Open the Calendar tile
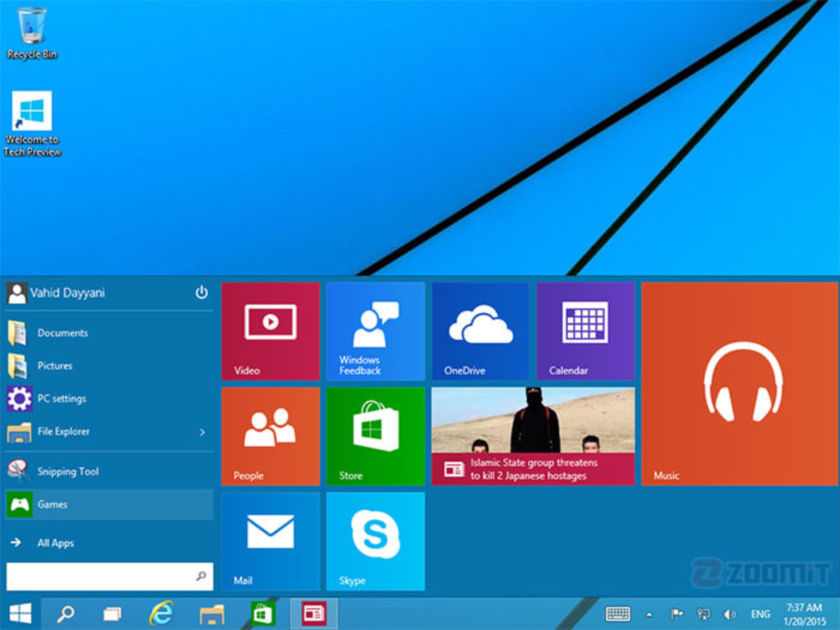This screenshot has height=630, width=840. coord(585,331)
